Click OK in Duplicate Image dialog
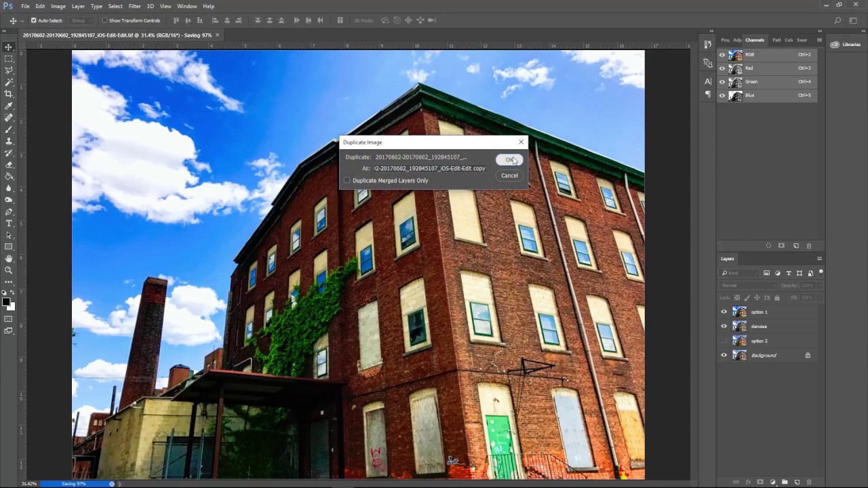This screenshot has height=488, width=868. tap(509, 160)
